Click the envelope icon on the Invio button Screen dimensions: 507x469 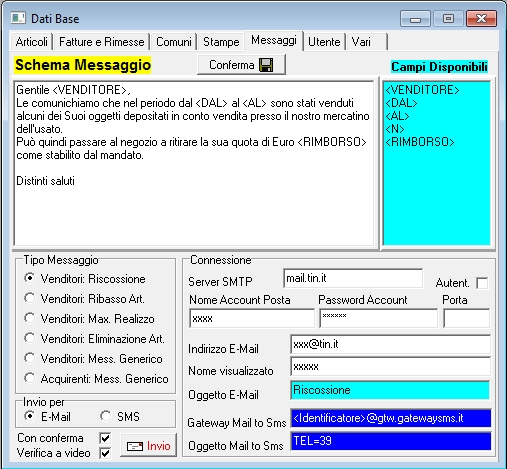pos(135,446)
